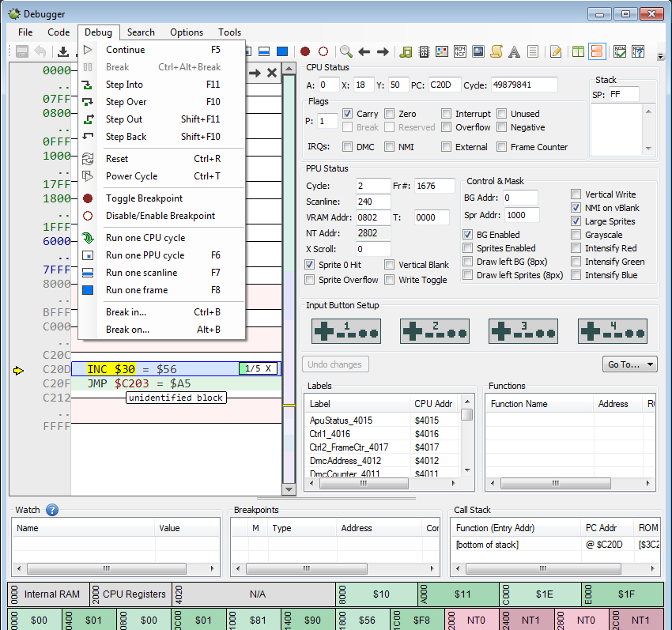The width and height of the screenshot is (672, 630).
Task: Open the script window scroll icon
Action: 496,52
